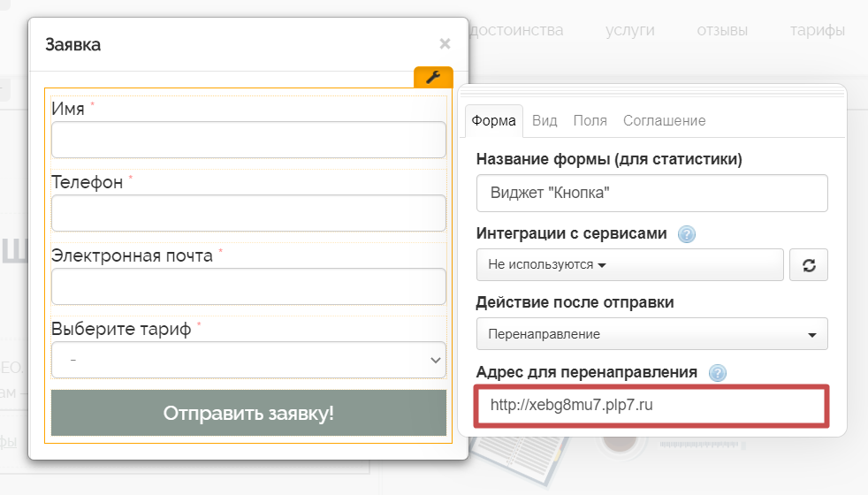Viewport: 868px width, 495px height.
Task: Go to тарифы in top navigation
Action: [817, 31]
